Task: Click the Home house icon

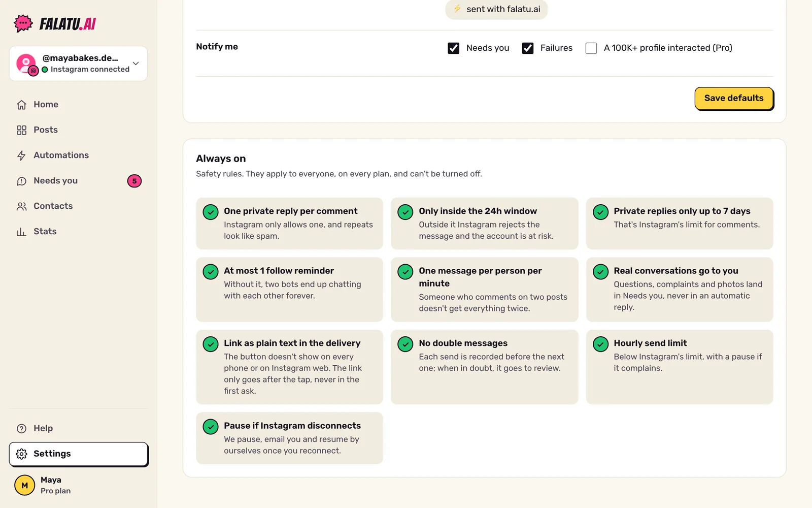Action: pos(21,105)
